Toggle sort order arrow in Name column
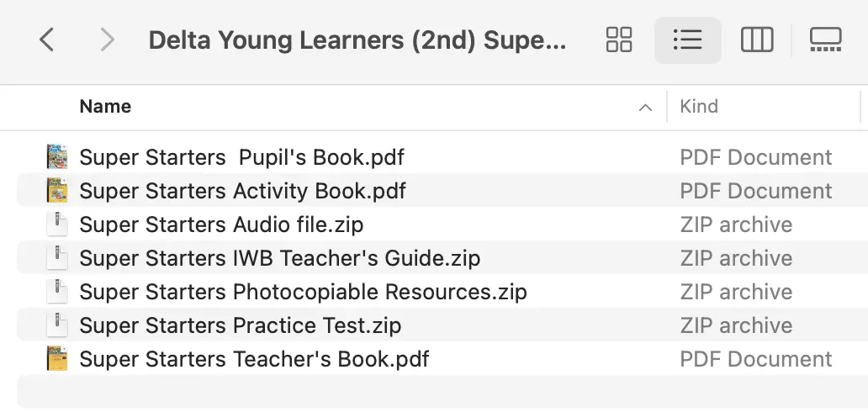868x412 pixels. (x=645, y=108)
